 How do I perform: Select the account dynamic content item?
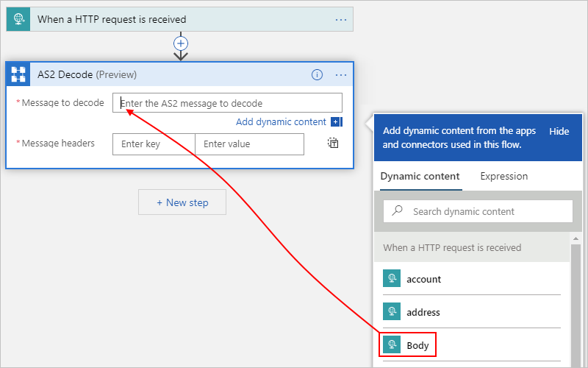pyautogui.click(x=471, y=279)
